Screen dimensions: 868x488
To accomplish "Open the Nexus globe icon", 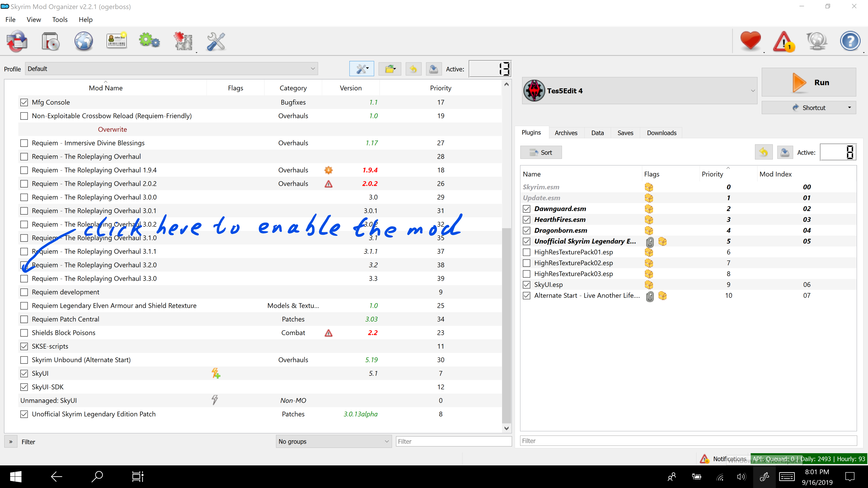I will (83, 41).
